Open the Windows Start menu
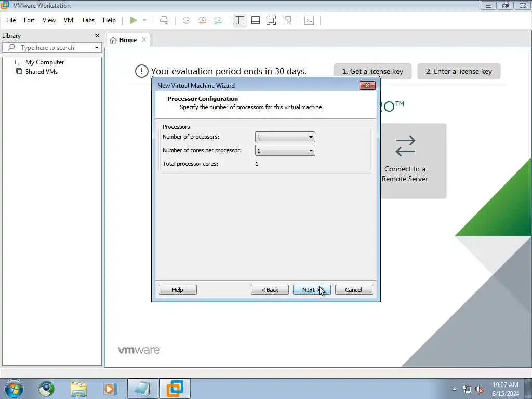Screen dimensions: 532x399 14,389
